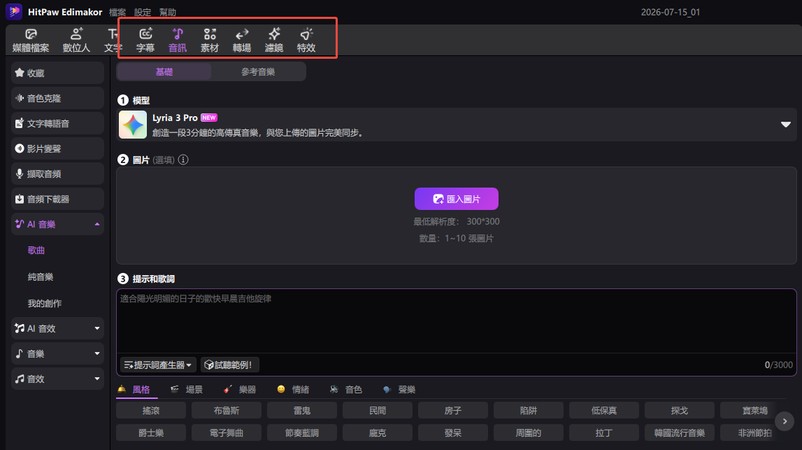Open the 提示詞產生器 dropdown
802x450 pixels.
158,365
